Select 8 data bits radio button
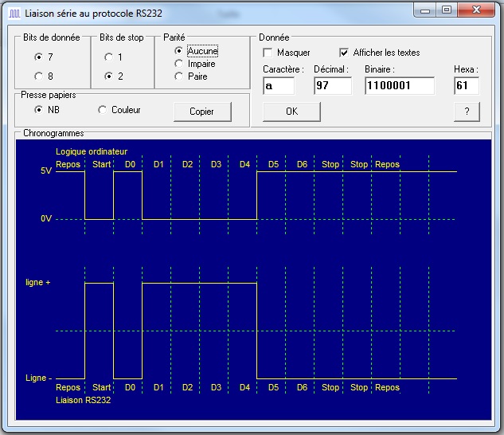This screenshot has width=504, height=435. coord(38,76)
